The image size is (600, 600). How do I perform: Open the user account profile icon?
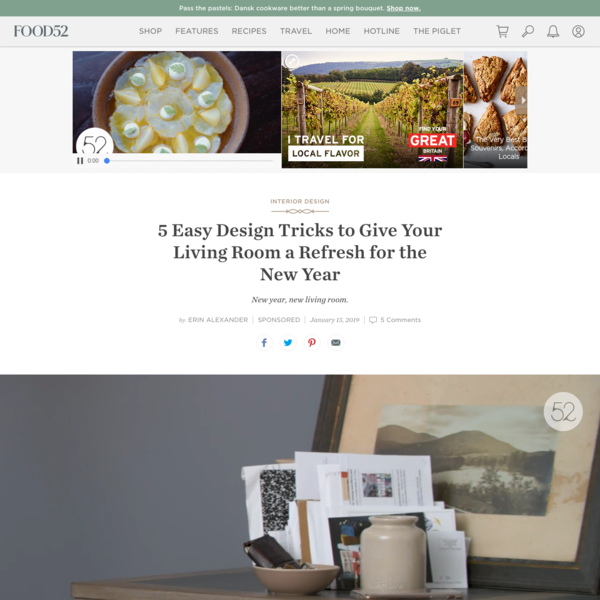coord(578,31)
